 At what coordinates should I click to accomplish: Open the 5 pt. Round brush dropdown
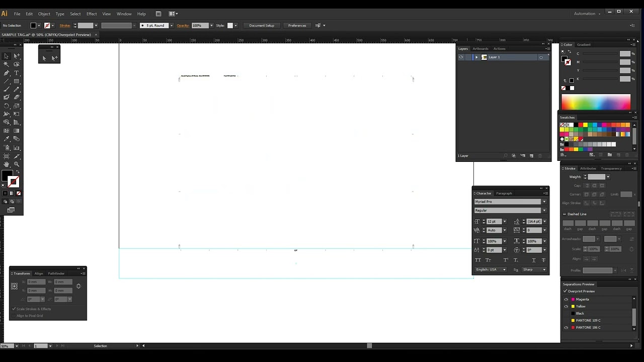(x=172, y=26)
